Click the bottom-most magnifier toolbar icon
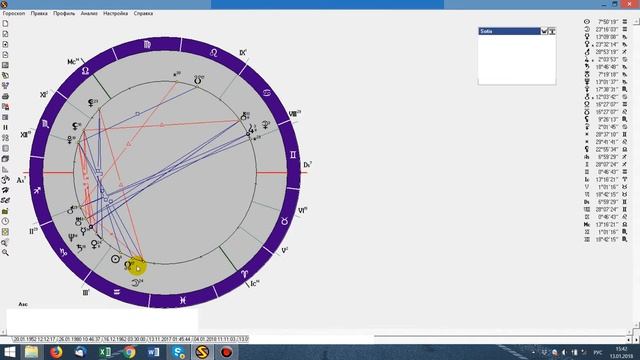This screenshot has height=360, width=640. point(5,253)
